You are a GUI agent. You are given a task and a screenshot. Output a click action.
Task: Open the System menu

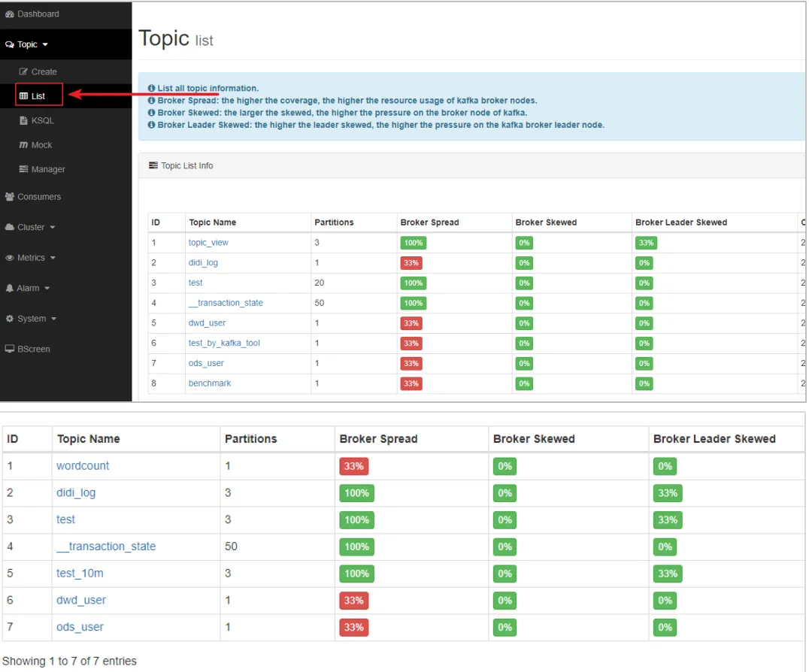[31, 319]
